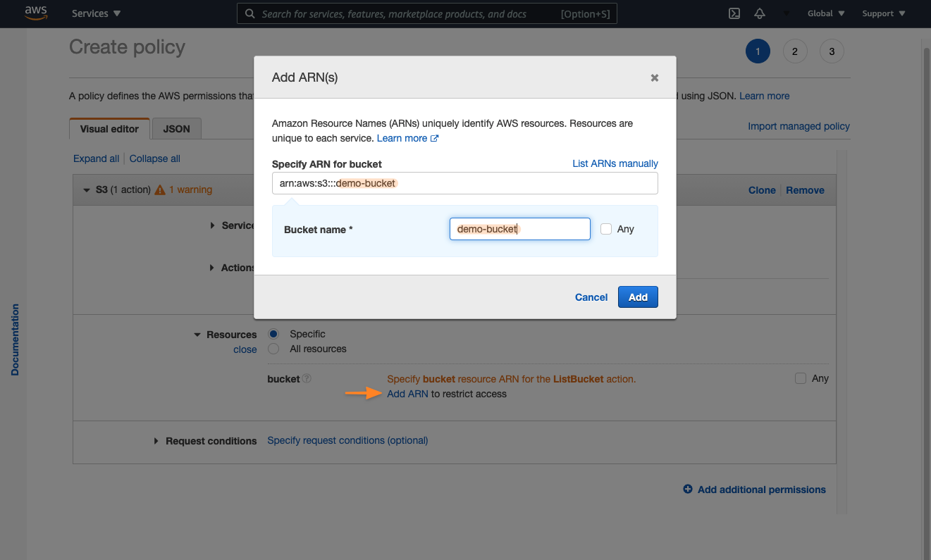Open the AWS CloudShell terminal icon
Screen dimensions: 931x560
coord(734,13)
